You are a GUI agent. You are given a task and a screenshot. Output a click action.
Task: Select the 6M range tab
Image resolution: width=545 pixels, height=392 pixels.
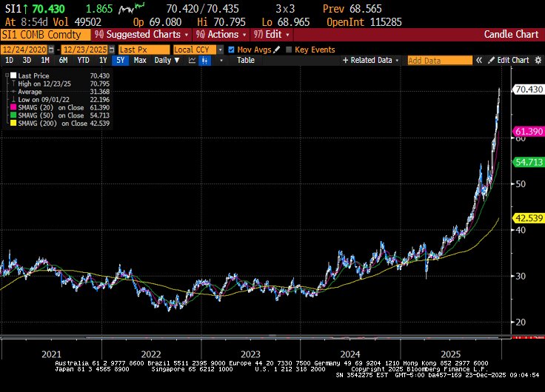tap(63, 61)
